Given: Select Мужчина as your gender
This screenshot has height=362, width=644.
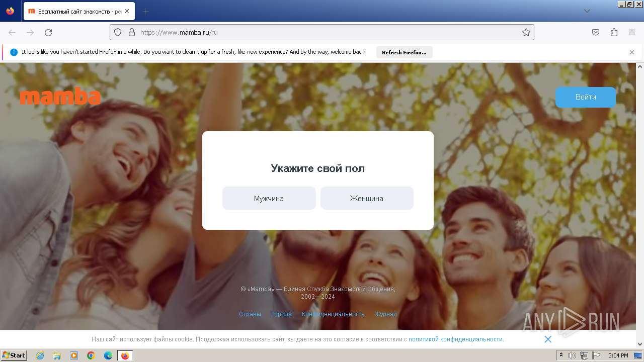Looking at the screenshot, I should tap(269, 198).
